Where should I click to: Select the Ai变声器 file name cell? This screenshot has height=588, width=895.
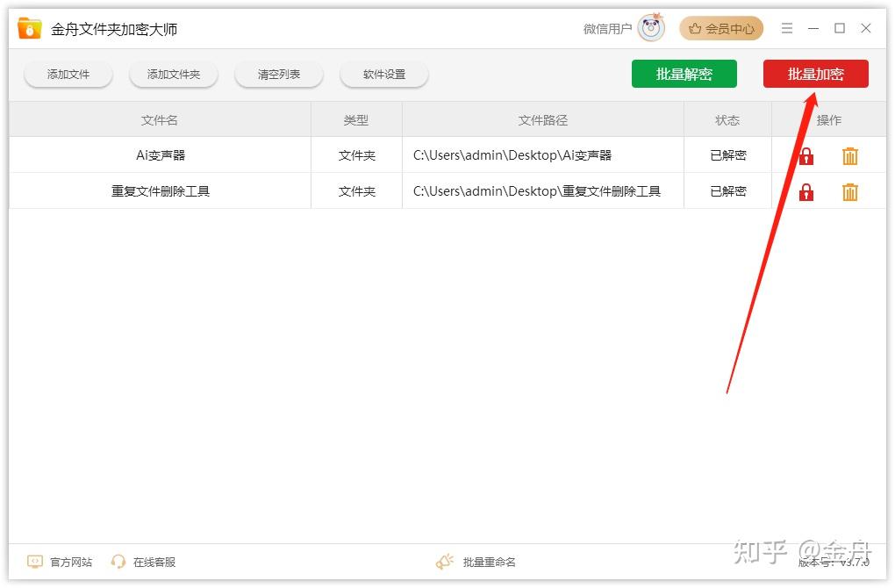point(161,154)
